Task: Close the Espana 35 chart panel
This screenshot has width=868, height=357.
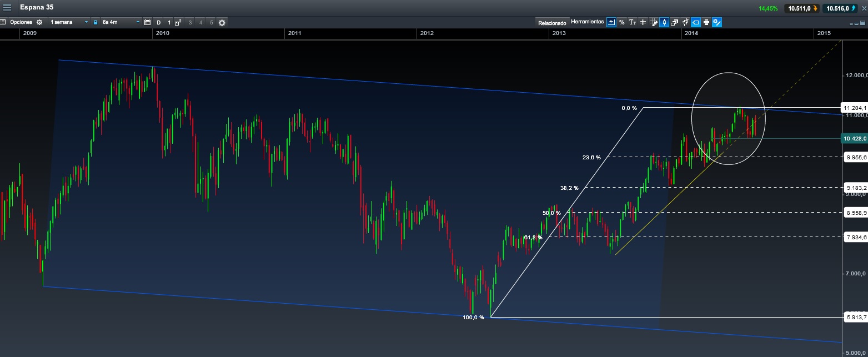Action: coord(864,8)
